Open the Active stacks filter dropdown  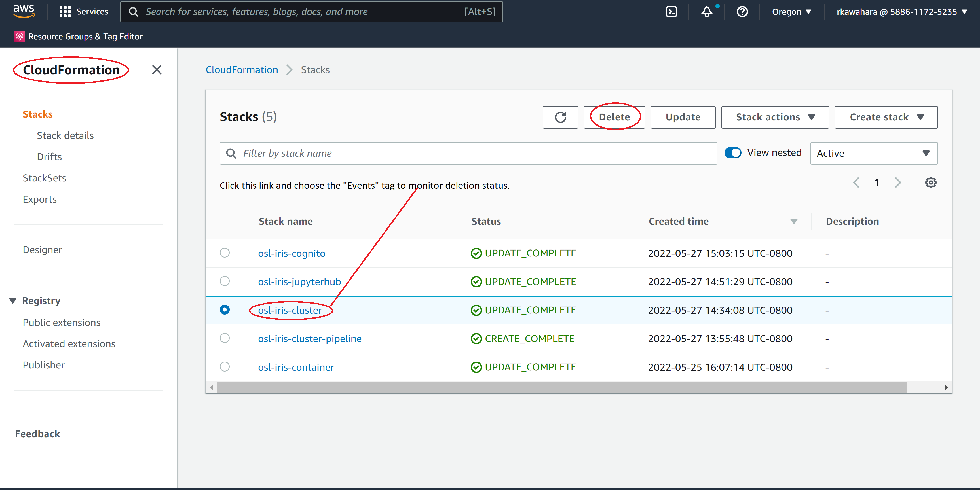click(x=873, y=153)
